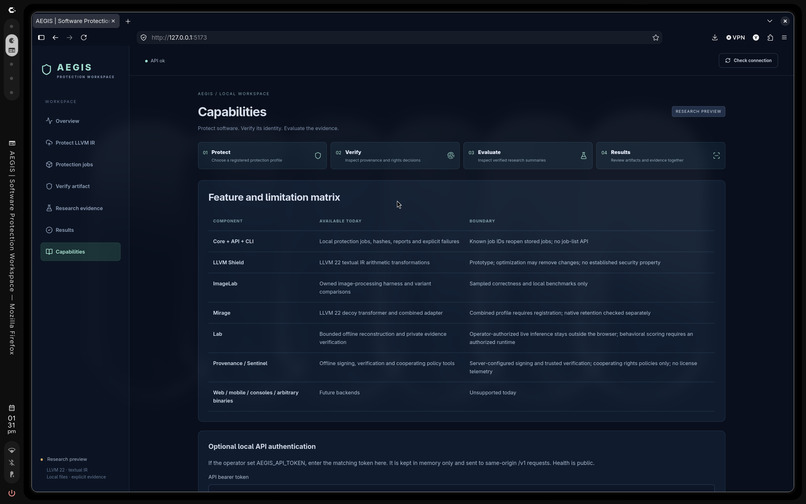
Task: Click the Future backends cell
Action: click(339, 392)
